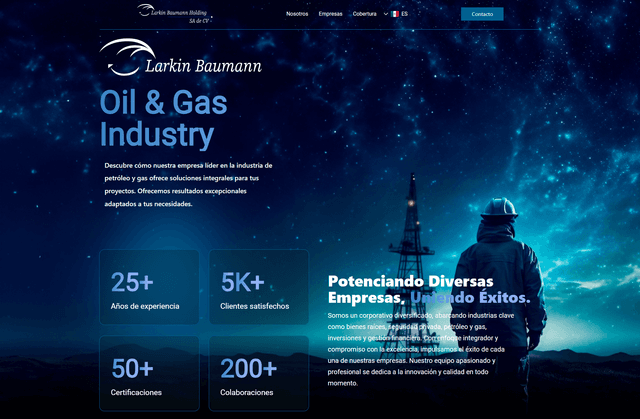The height and width of the screenshot is (419, 640).
Task: Click the Oil & Gas Industry heading
Action: tap(164, 118)
